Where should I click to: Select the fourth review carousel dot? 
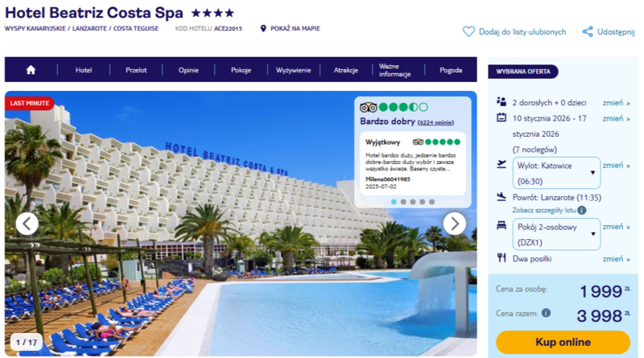coord(422,202)
